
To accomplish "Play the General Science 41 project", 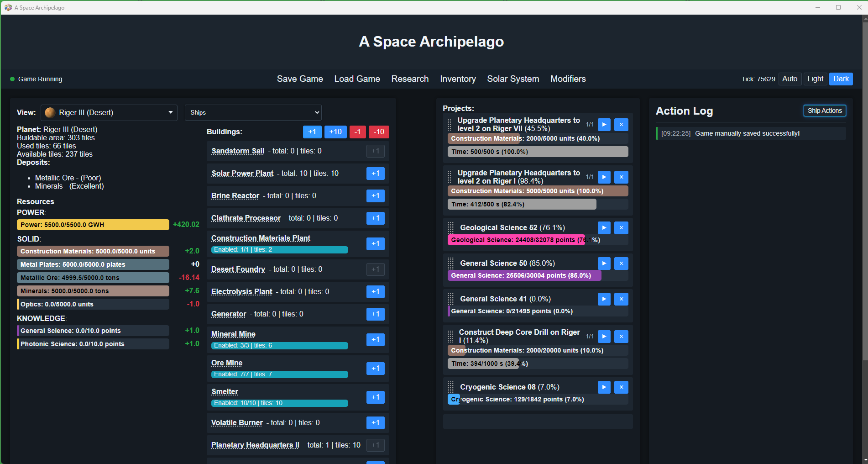I will pos(604,299).
